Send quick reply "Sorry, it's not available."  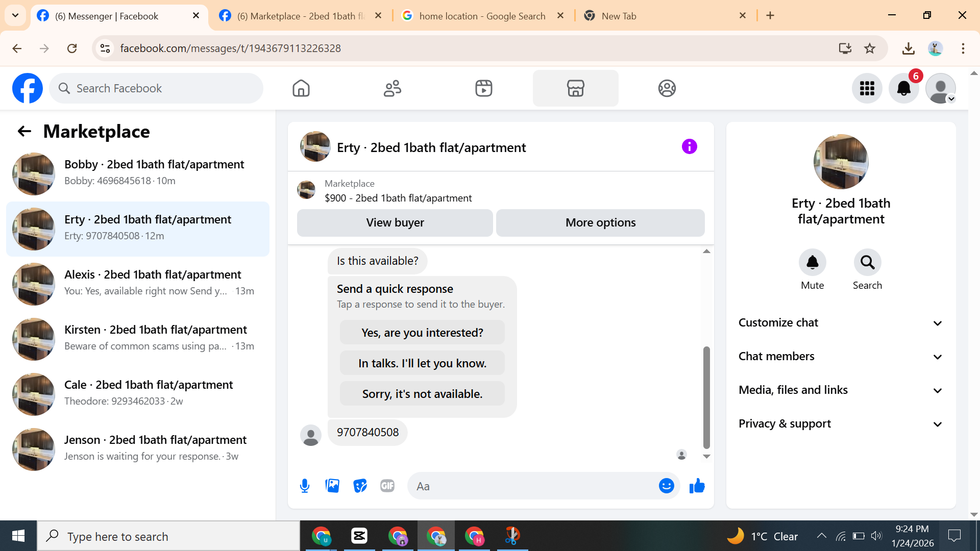click(422, 394)
